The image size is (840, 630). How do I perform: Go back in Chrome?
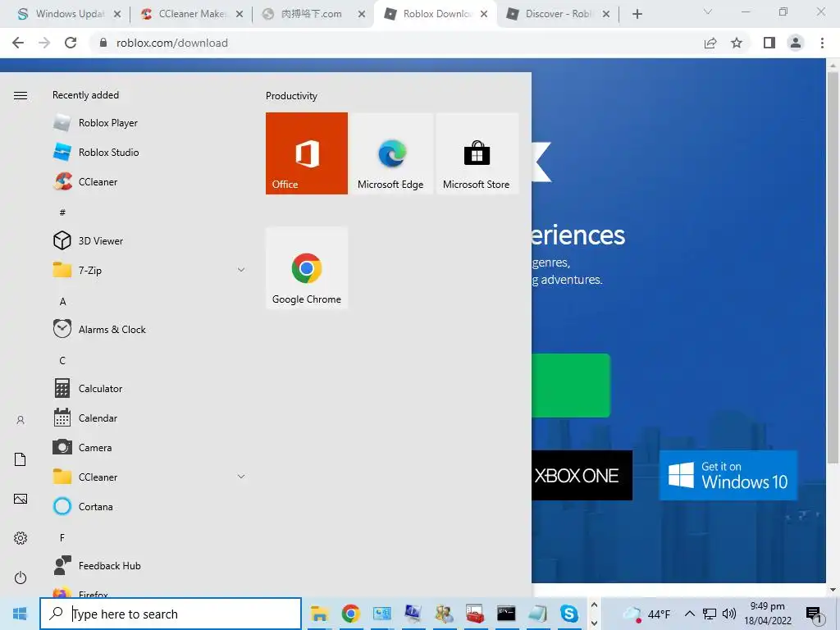pos(18,43)
